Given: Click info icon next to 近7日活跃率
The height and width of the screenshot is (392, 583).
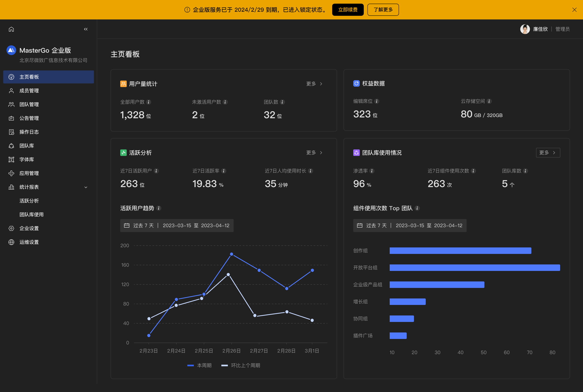Looking at the screenshot, I should coord(224,171).
